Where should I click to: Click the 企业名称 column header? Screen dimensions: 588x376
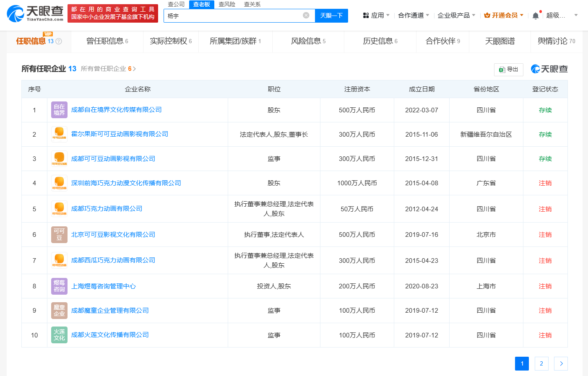tap(138, 89)
